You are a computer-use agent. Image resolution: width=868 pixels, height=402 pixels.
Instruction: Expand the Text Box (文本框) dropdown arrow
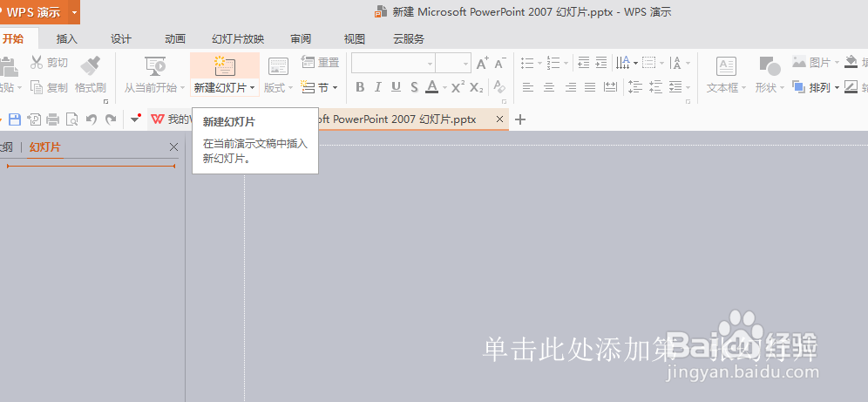tap(743, 88)
